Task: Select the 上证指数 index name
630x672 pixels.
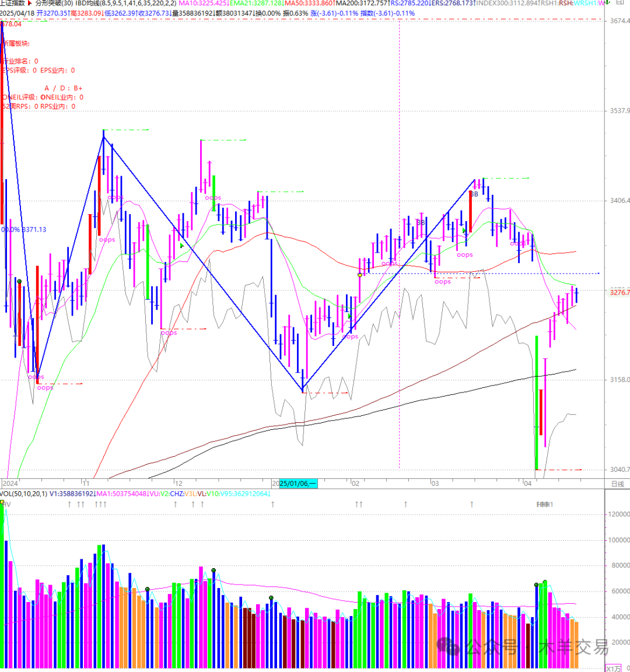Action: click(x=12, y=3)
